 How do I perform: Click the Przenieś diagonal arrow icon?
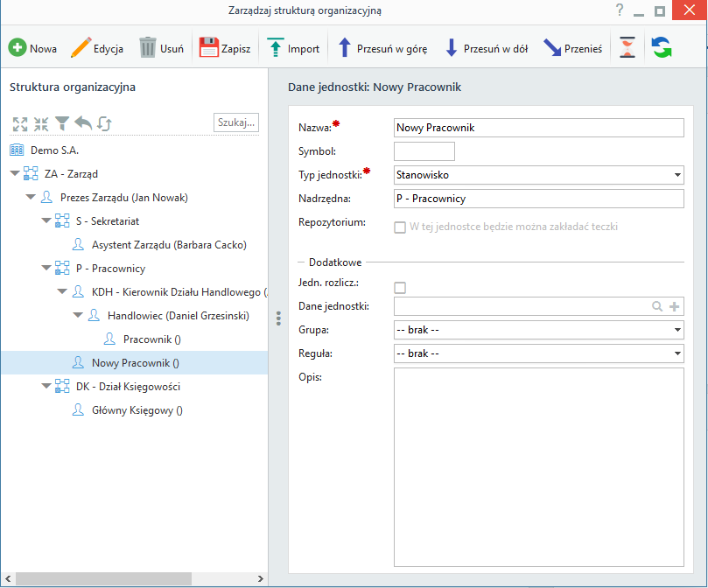click(x=551, y=47)
